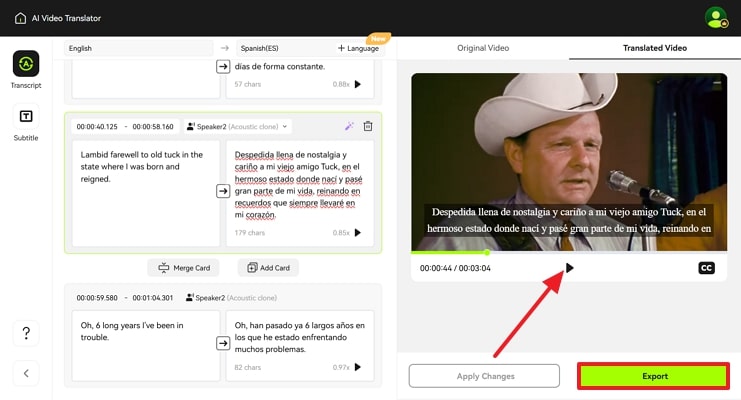Play audio of the 82 chars card
This screenshot has height=400, width=741.
pos(358,367)
